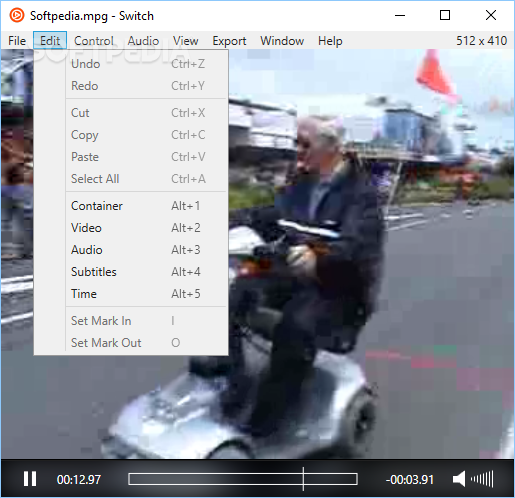Viewport: 515px width, 498px height.
Task: Click the remaining time -00:03.91
Action: pos(410,480)
